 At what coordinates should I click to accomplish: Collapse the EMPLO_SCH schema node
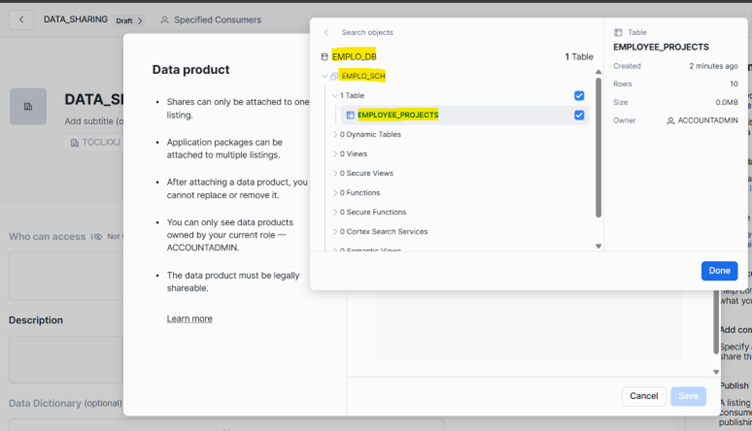pos(324,76)
